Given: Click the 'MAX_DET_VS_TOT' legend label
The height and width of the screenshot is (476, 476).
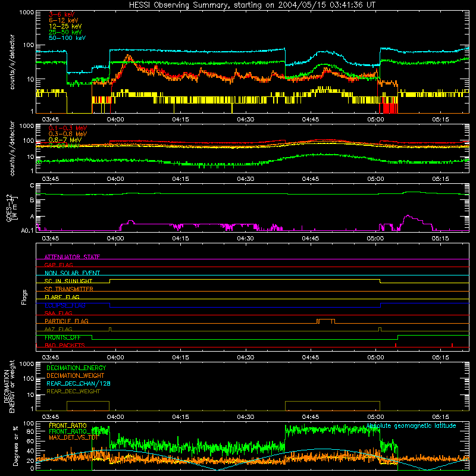Looking at the screenshot, I should [x=73, y=437].
